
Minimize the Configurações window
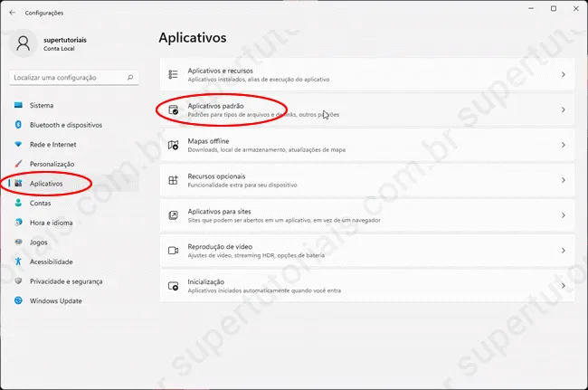[x=531, y=9]
